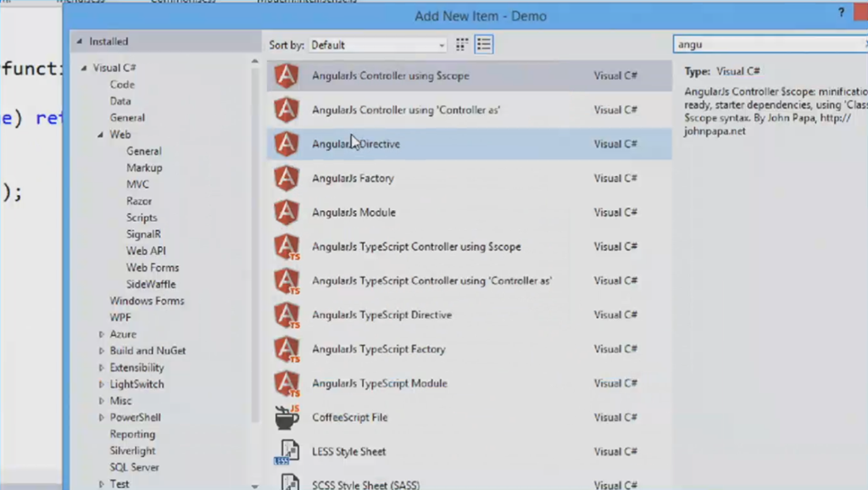Expand the PowerShell tree node

click(x=102, y=417)
